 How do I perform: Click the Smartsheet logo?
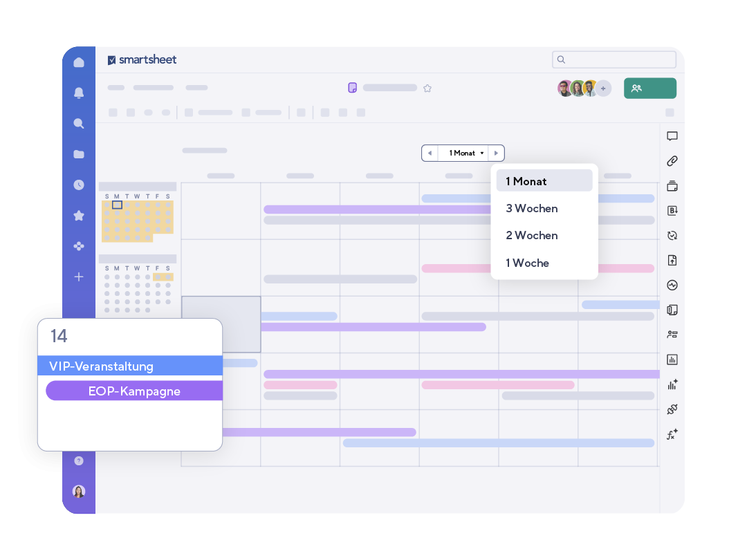click(x=142, y=59)
